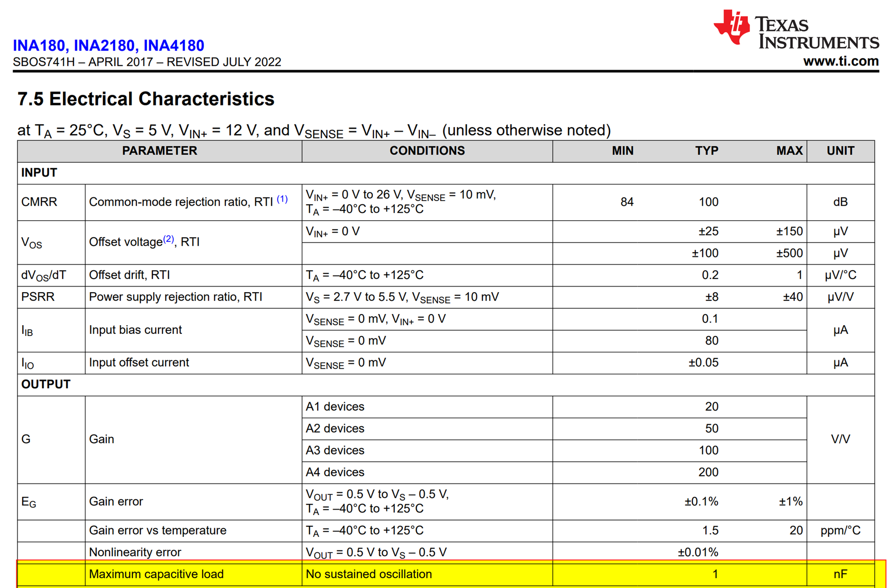Open footnote (1) link beside CMRR description
This screenshot has width=888, height=588.
pyautogui.click(x=282, y=199)
